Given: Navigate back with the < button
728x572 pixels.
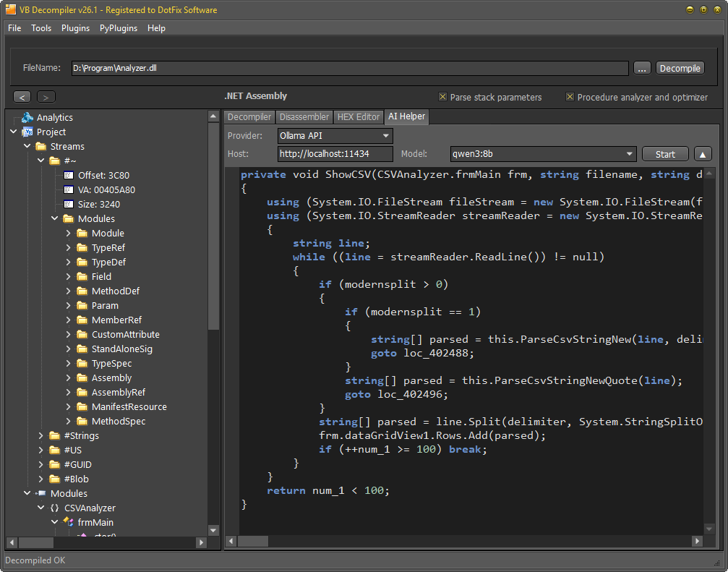Looking at the screenshot, I should pos(22,97).
